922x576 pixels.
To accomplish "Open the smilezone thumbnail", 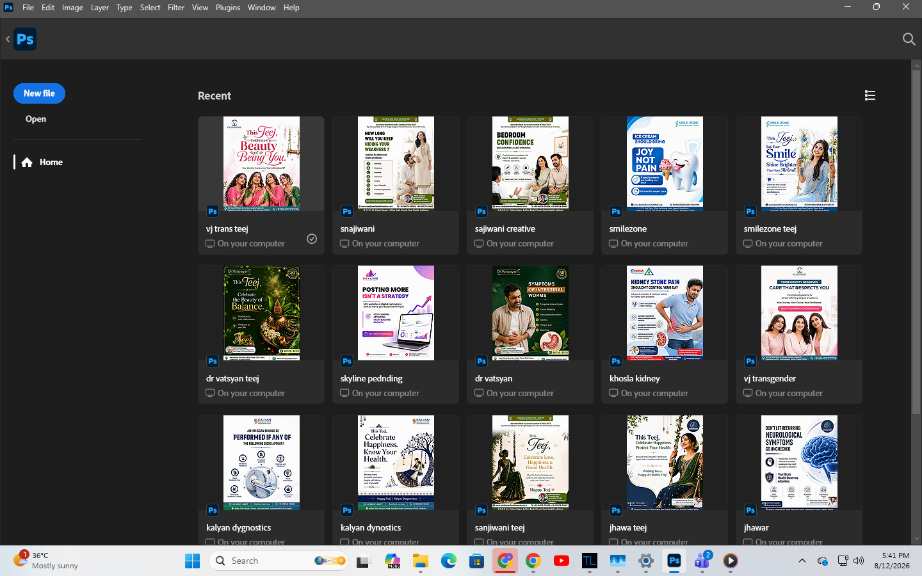I will click(664, 163).
